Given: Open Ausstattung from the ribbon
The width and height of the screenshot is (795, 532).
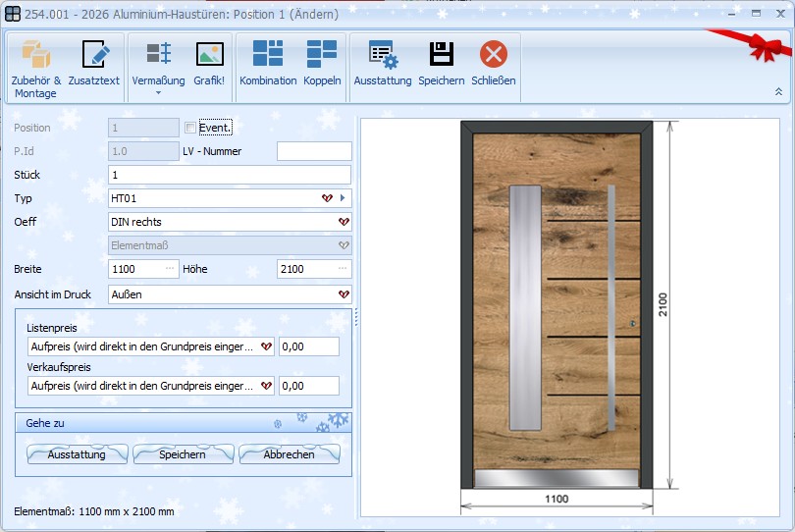Looking at the screenshot, I should (x=383, y=55).
